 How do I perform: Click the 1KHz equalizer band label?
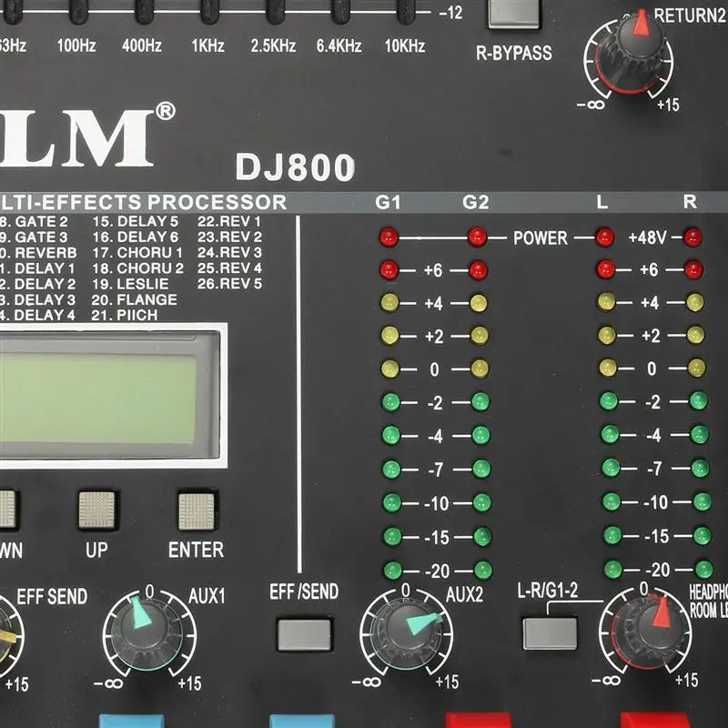[x=208, y=46]
